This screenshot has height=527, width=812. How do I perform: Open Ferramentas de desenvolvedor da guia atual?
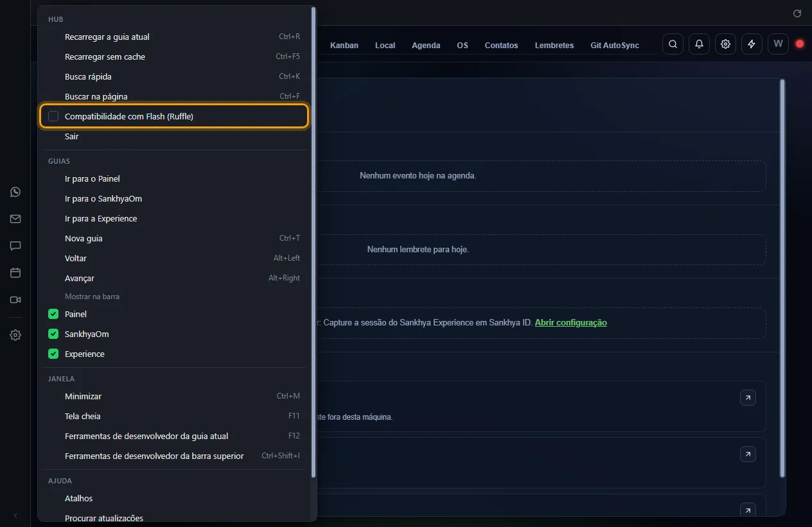click(x=175, y=436)
